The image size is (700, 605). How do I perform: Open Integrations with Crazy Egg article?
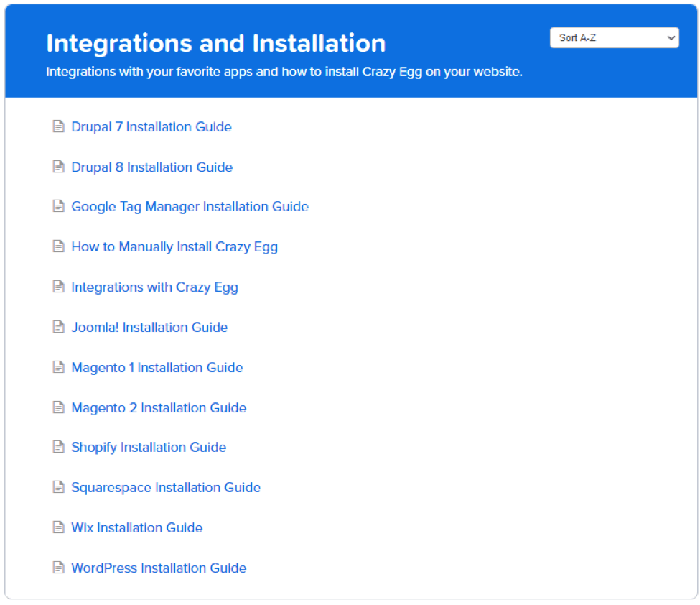click(x=154, y=287)
